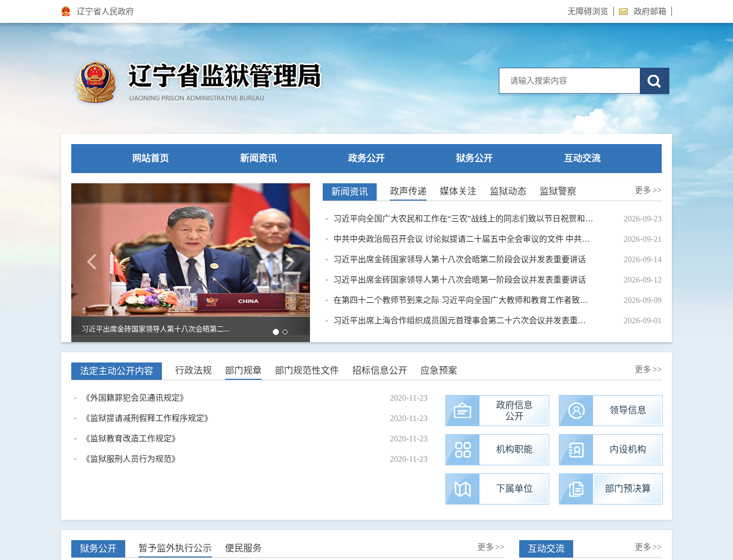733x560 pixels.
Task: Advance carousel with the right arrow
Action: 289,262
